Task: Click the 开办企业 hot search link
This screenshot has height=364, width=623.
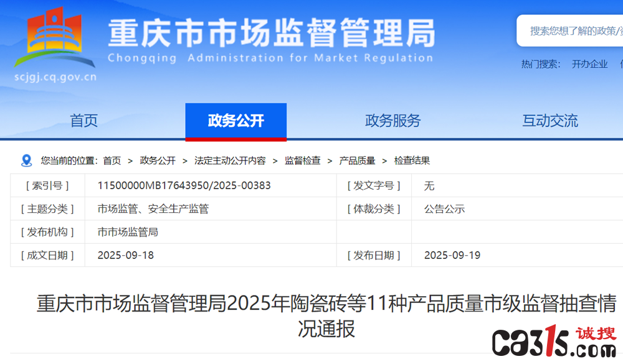Action: 589,64
